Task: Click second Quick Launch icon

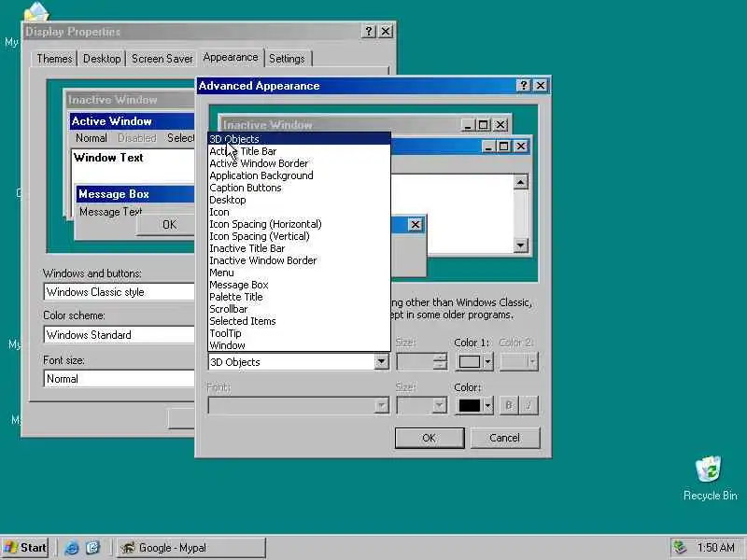Action: coord(92,548)
